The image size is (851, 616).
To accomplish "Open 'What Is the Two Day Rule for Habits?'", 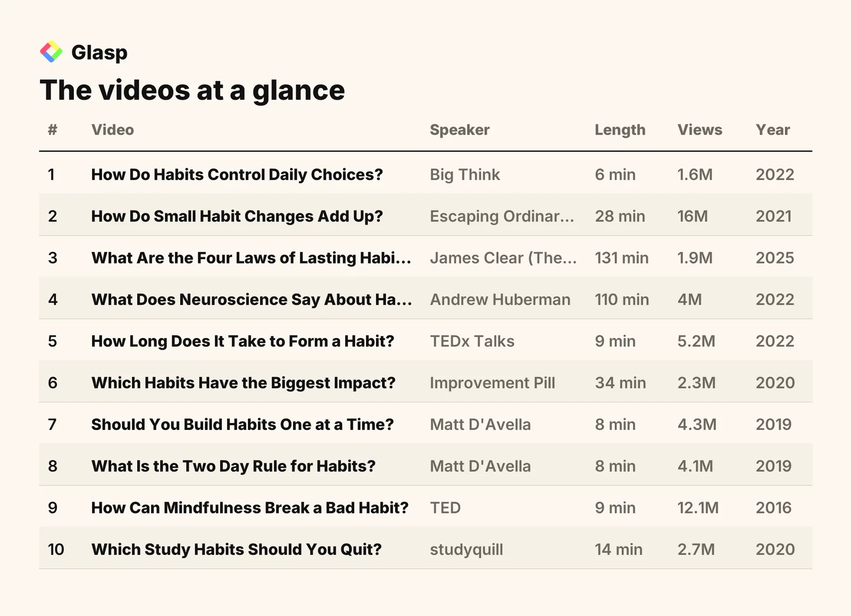I will [x=233, y=466].
